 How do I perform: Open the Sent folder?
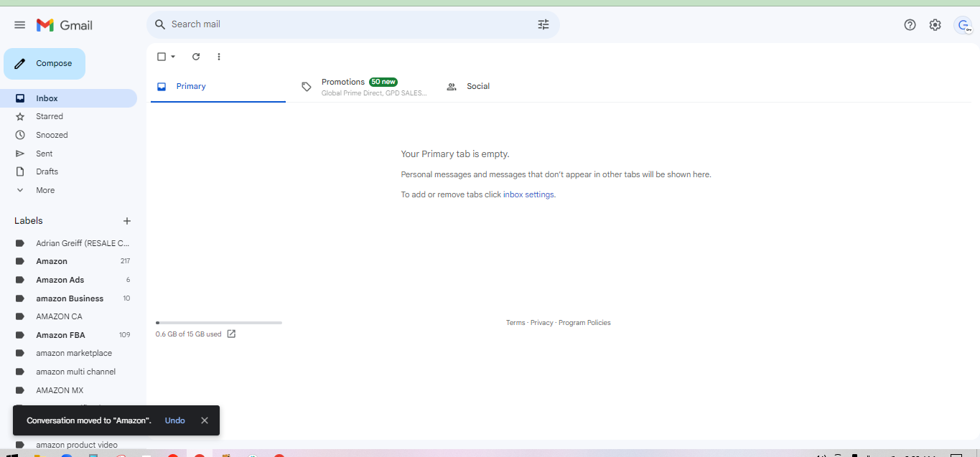[68, 154]
